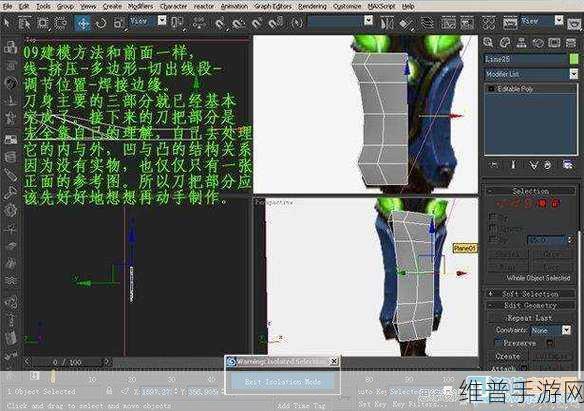Switch to the Motion command panel tab
The image size is (584, 411).
(538, 42)
